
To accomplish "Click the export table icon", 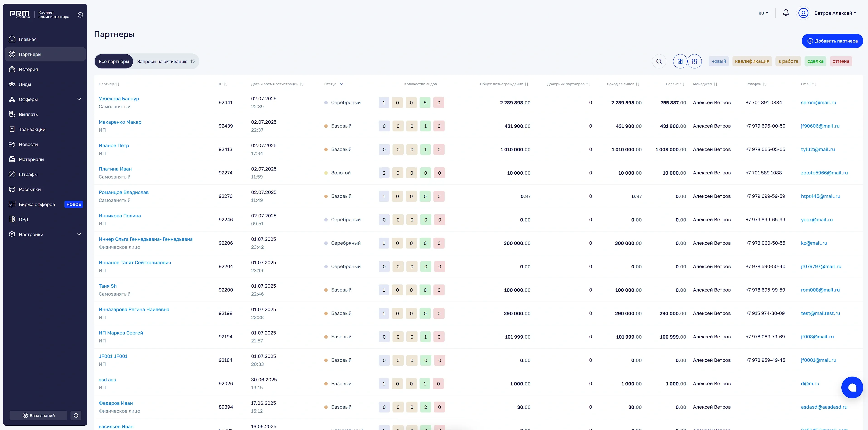I will coord(680,61).
